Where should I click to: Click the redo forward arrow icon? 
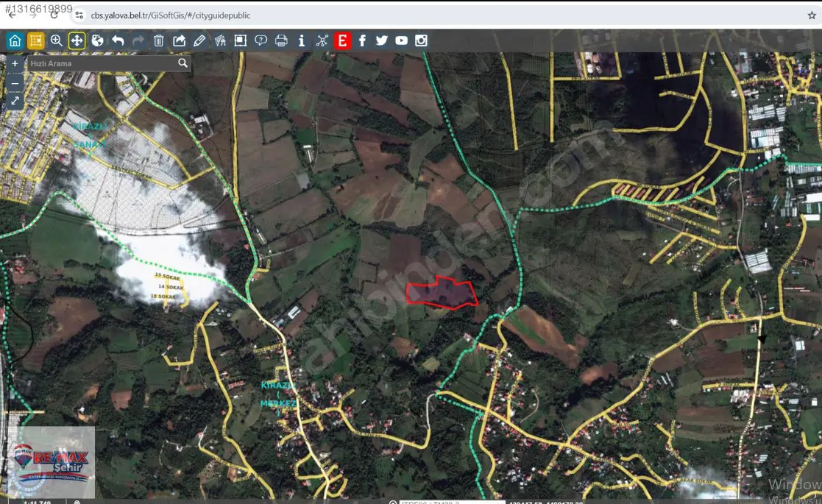[x=138, y=40]
